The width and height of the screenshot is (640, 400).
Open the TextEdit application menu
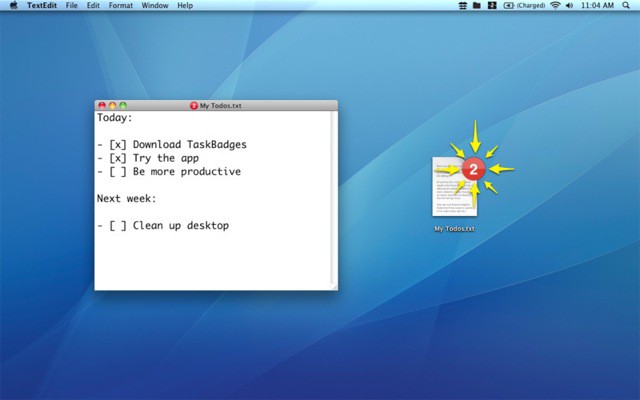pos(41,6)
